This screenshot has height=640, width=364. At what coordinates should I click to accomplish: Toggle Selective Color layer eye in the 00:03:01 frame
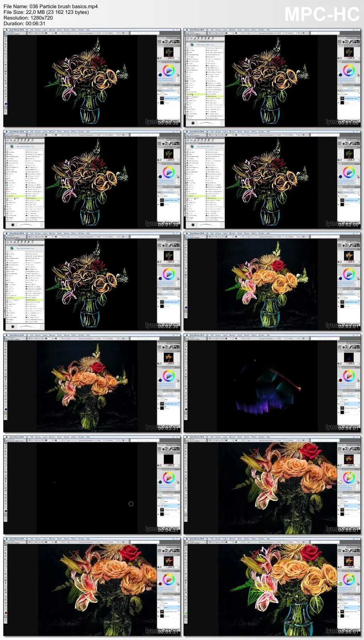(339, 302)
